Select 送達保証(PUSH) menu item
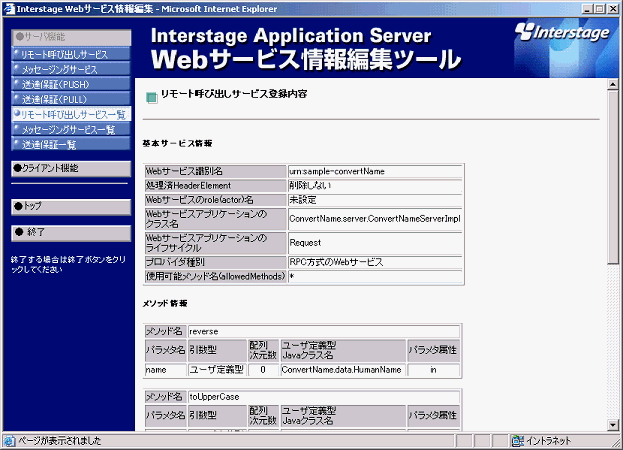Image resolution: width=623 pixels, height=450 pixels. (71, 84)
